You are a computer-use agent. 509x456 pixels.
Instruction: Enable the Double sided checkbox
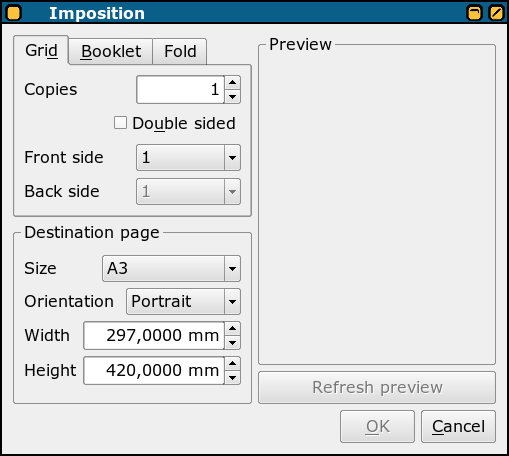coord(120,123)
